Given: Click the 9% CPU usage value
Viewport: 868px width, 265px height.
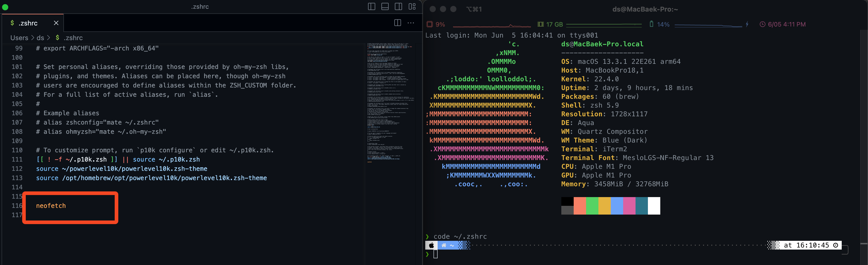Looking at the screenshot, I should (x=440, y=24).
